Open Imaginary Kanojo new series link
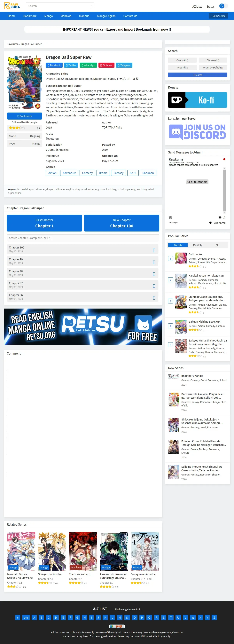 [192, 376]
